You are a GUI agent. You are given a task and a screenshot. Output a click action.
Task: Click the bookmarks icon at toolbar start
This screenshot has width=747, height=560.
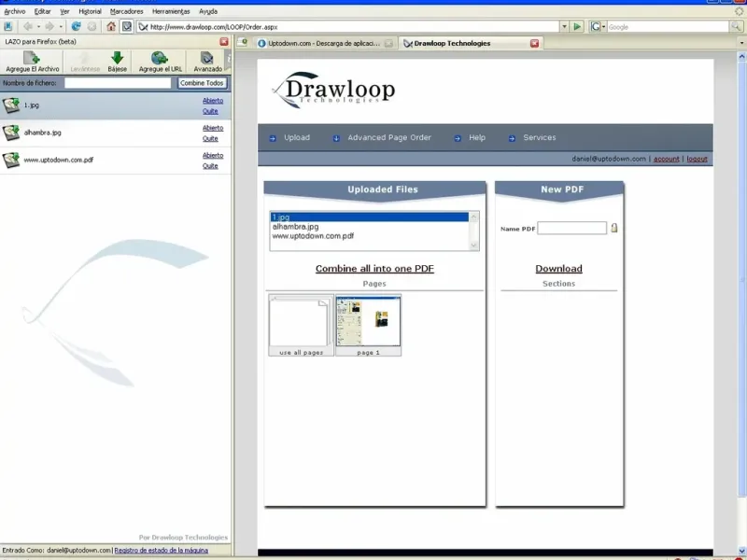[x=8, y=27]
